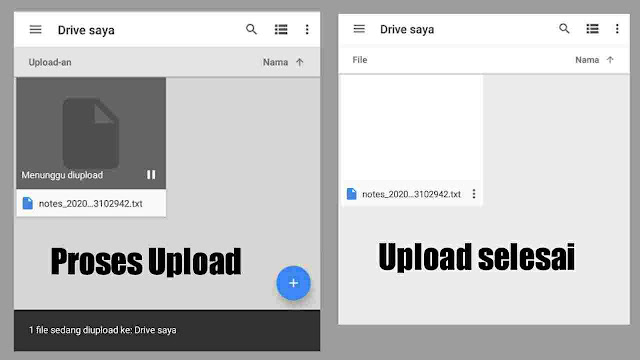Screen dimensions: 640x360
Task: Tap search icon in right Drive panel
Action: point(564,29)
